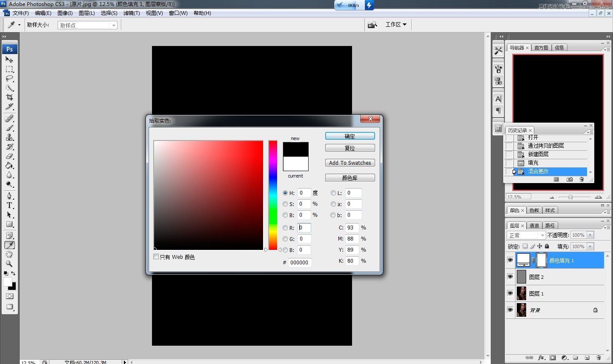Select the Slice tool
This screenshot has width=613, height=364.
pos(9,107)
